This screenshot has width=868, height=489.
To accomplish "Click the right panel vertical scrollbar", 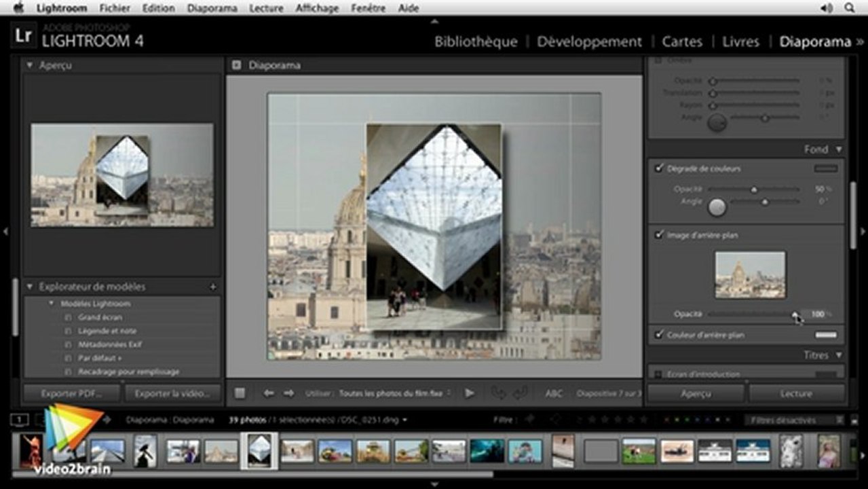I will tap(853, 216).
